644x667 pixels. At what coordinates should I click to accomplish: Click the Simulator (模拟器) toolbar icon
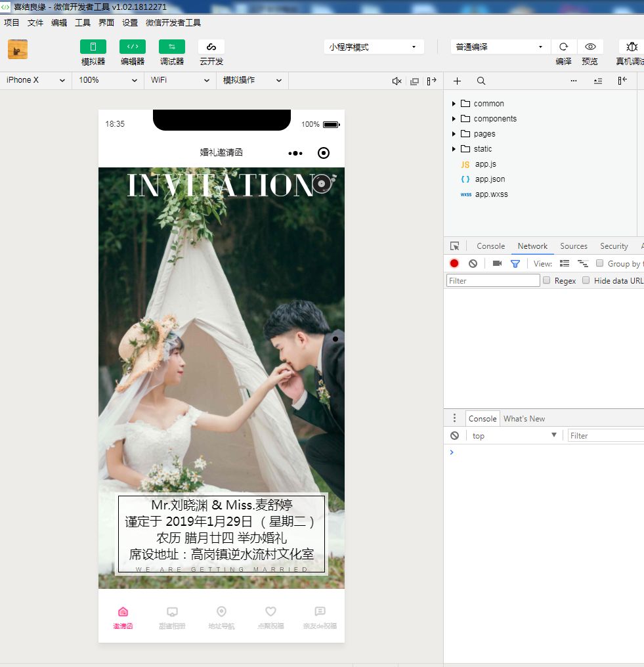pos(93,47)
